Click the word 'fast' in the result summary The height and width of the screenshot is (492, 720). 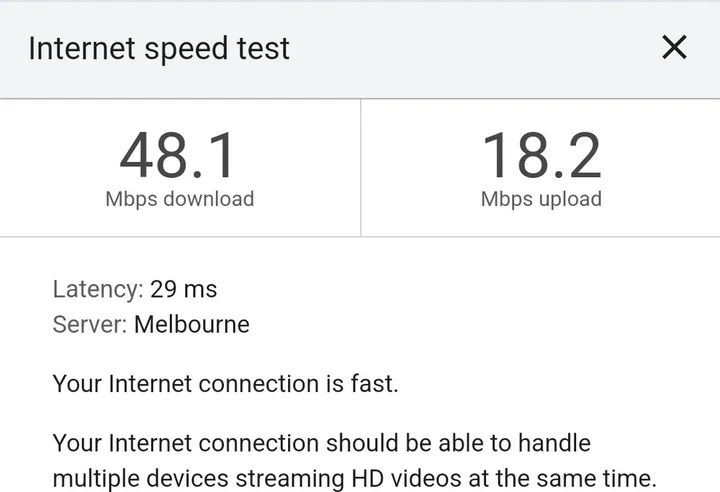tap(376, 384)
